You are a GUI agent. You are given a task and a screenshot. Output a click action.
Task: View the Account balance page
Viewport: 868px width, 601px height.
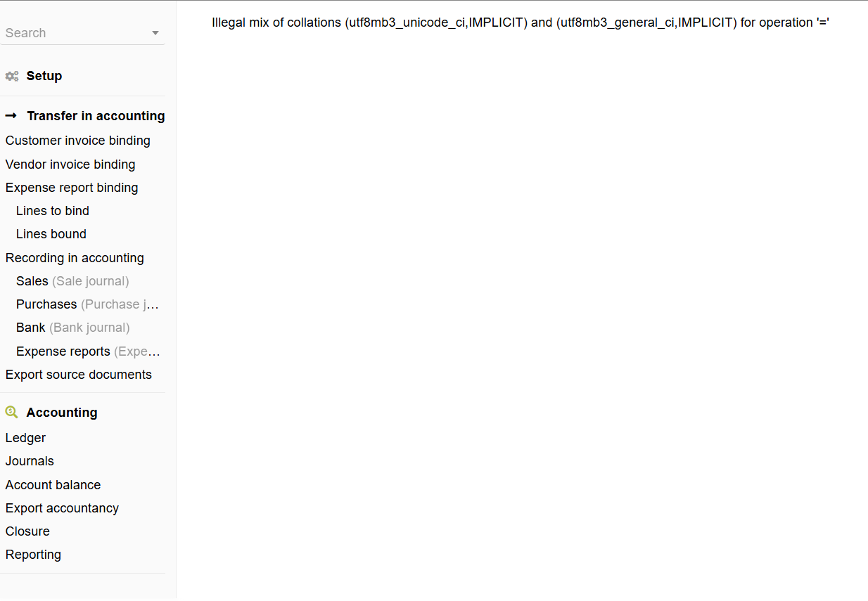tap(53, 485)
